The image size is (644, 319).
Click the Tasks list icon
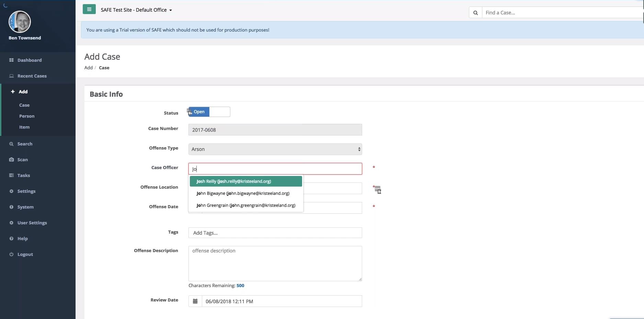pos(11,175)
